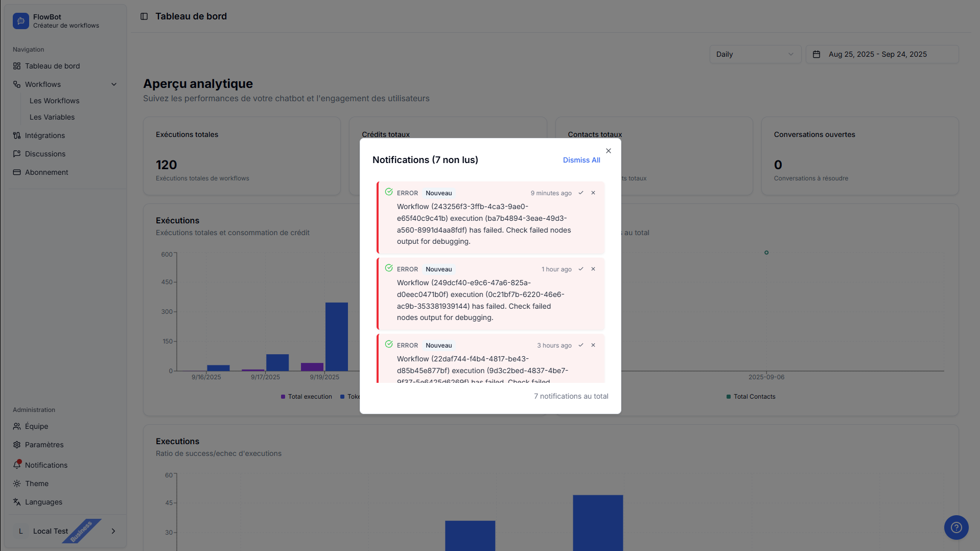Dismiss the 3 hours ago error notification
Image resolution: width=980 pixels, height=551 pixels.
point(593,346)
